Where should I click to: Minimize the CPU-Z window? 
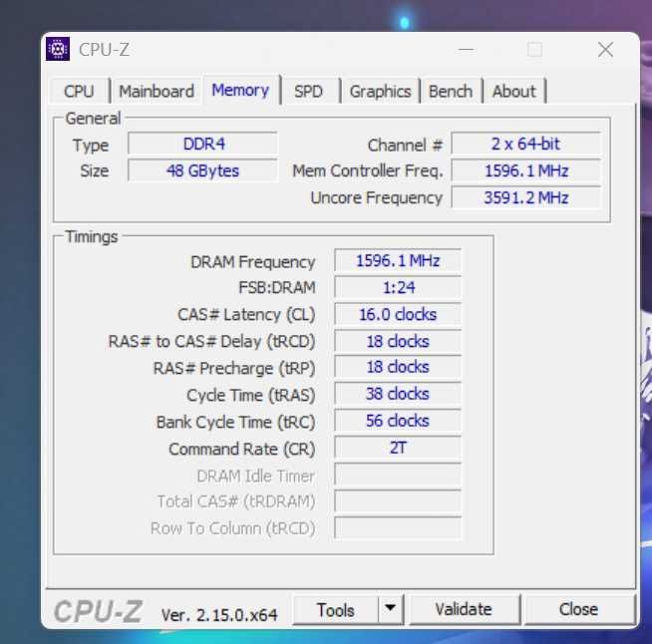click(466, 50)
